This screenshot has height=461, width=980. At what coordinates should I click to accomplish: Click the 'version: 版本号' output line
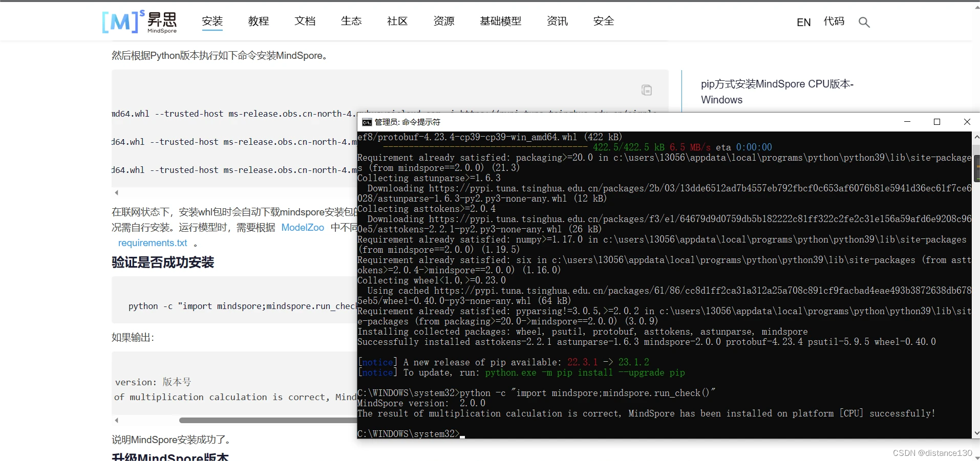[x=153, y=382]
